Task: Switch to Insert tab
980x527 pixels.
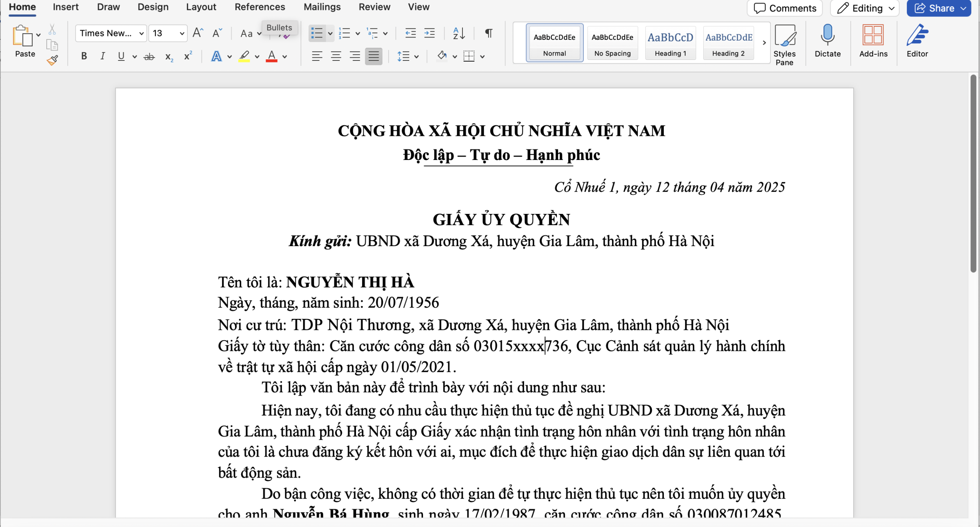Action: [65, 7]
